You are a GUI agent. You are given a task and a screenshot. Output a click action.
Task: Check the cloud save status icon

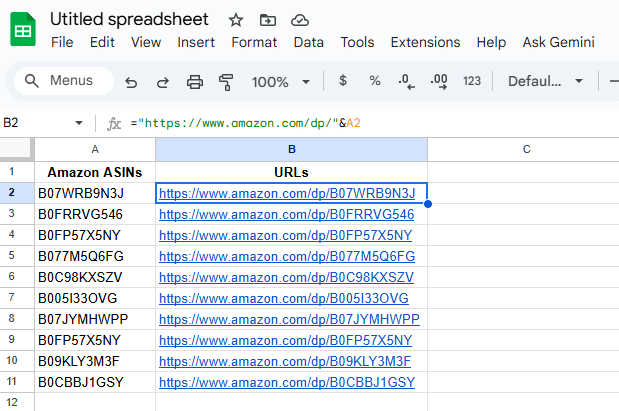[x=299, y=20]
